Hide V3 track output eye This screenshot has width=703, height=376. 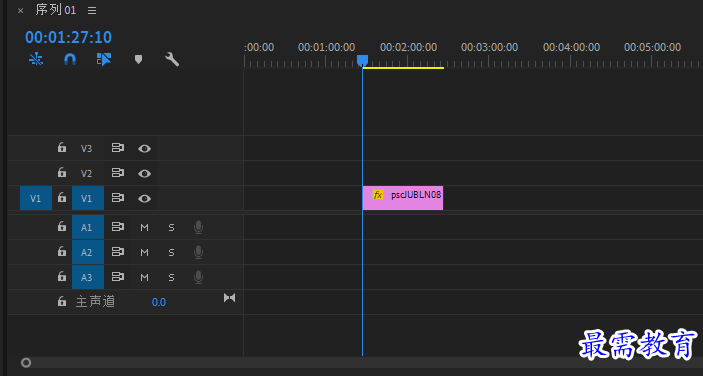pos(144,148)
